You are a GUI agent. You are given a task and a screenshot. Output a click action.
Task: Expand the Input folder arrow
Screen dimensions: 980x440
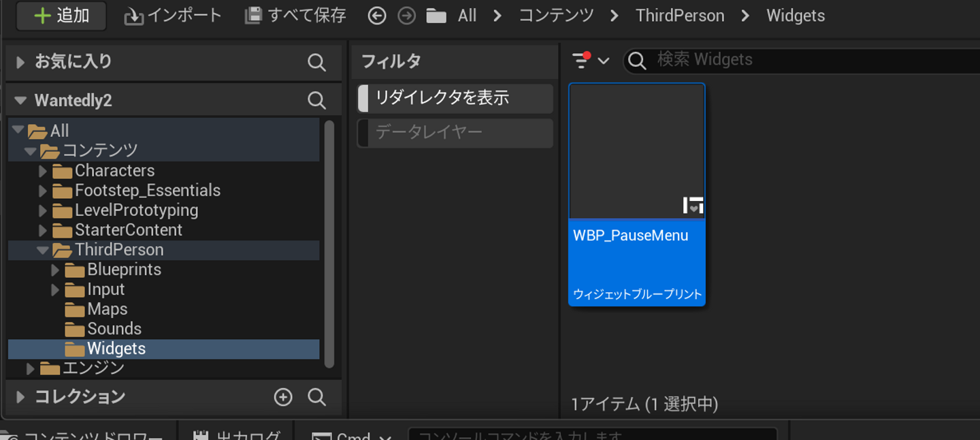tap(55, 289)
